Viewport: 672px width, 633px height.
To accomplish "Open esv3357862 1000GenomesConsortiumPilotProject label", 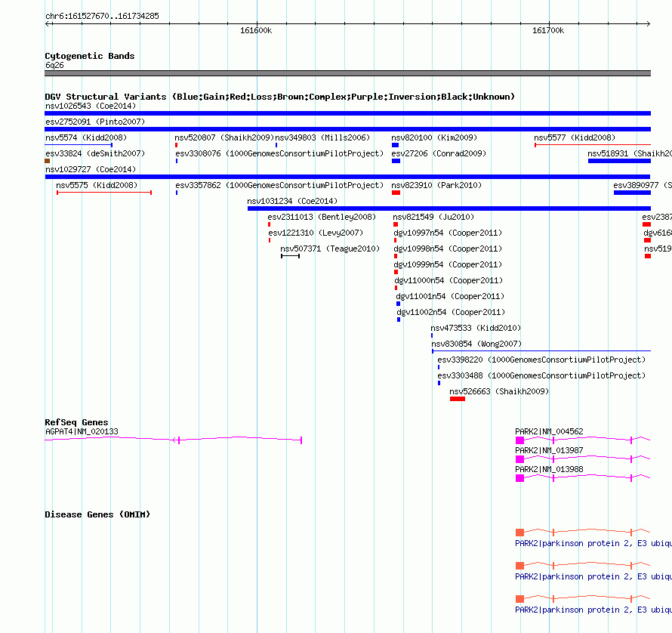I will tap(279, 185).
